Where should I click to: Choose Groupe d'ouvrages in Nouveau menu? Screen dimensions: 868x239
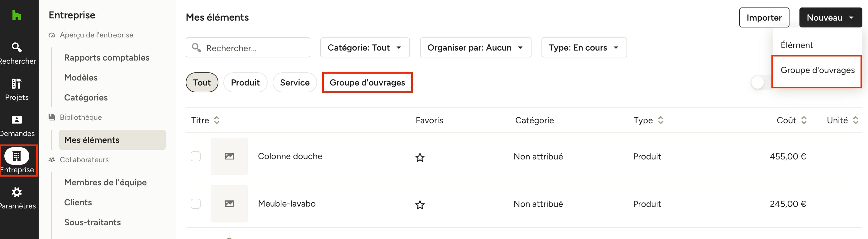(817, 70)
